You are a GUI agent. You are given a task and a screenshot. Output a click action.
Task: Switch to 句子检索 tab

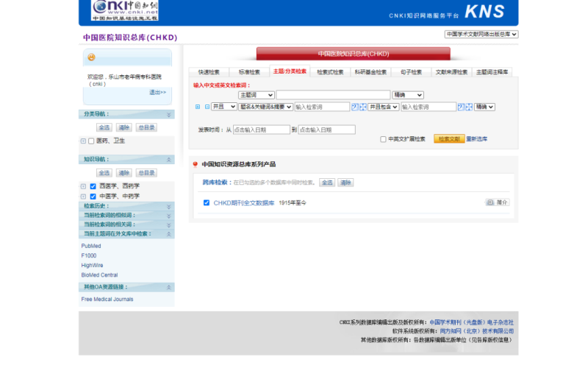pyautogui.click(x=411, y=72)
